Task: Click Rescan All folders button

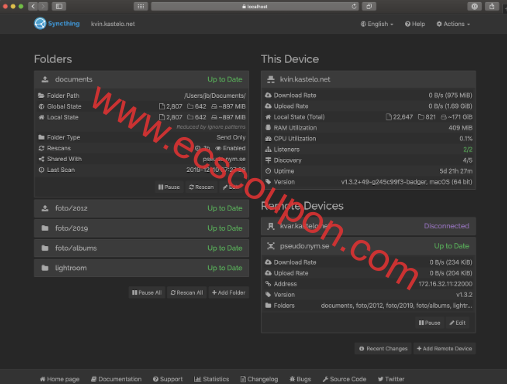Action: click(187, 293)
